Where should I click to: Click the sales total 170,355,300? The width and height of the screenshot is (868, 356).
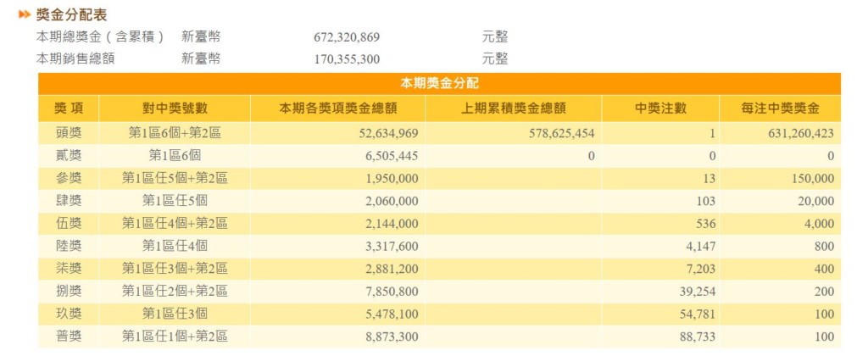347,59
